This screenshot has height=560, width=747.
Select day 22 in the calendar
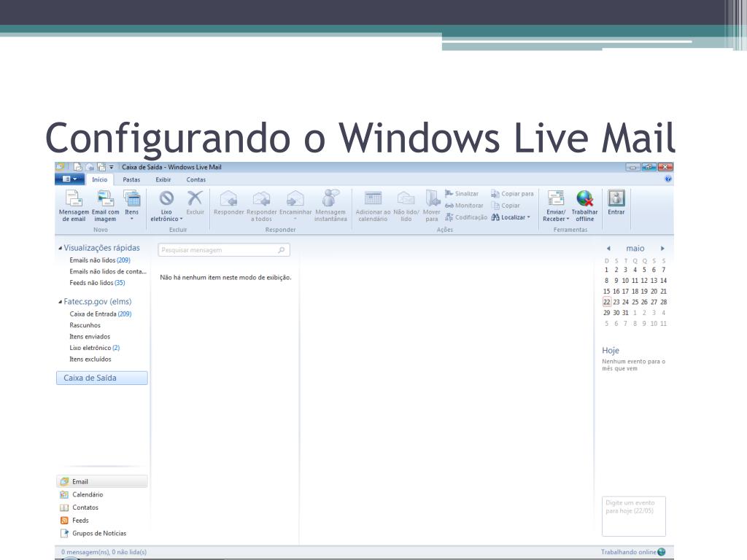pos(606,302)
